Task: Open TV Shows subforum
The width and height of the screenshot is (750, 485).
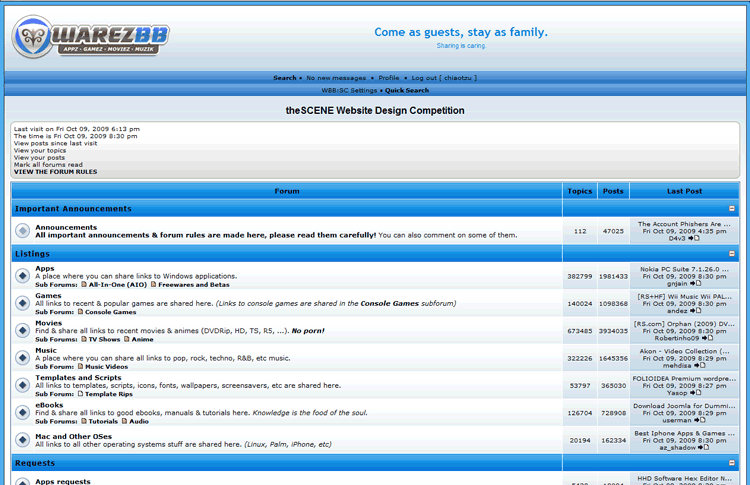Action: (104, 339)
